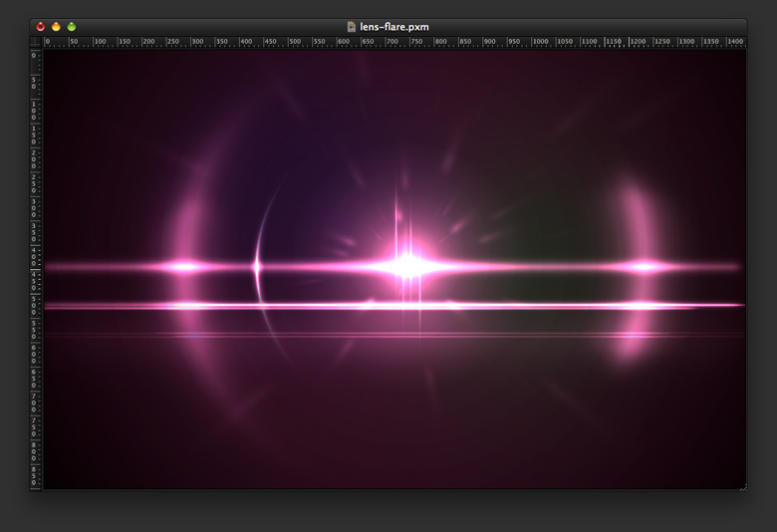777x532 pixels.
Task: Click the 700 mark on horizontal ruler
Action: pos(392,42)
